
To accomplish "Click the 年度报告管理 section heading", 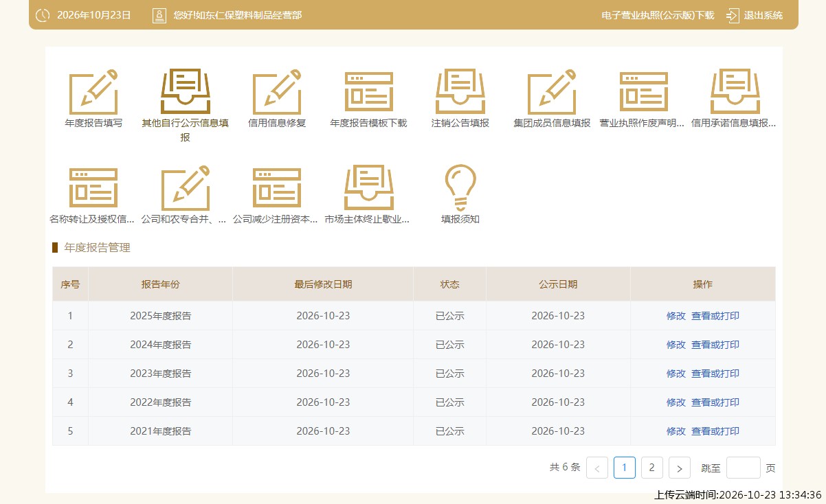I will click(x=97, y=248).
